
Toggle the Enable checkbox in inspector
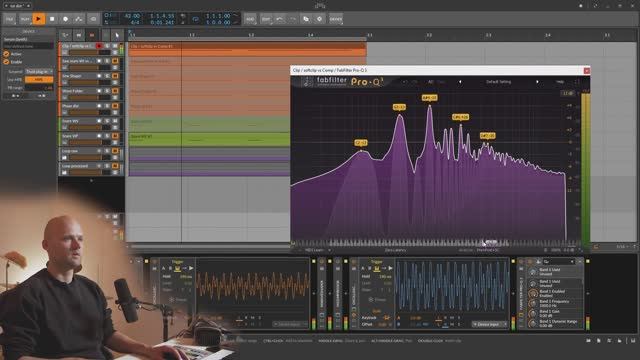(6, 62)
